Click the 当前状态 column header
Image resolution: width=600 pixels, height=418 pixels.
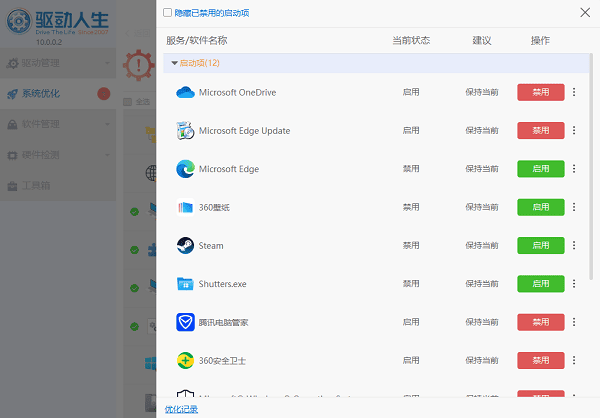click(411, 40)
